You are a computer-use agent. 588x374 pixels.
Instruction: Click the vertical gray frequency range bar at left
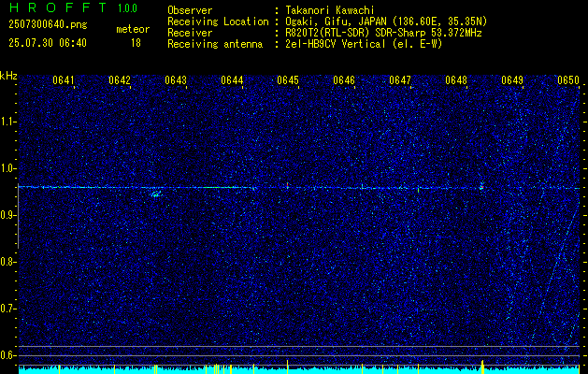[18, 216]
